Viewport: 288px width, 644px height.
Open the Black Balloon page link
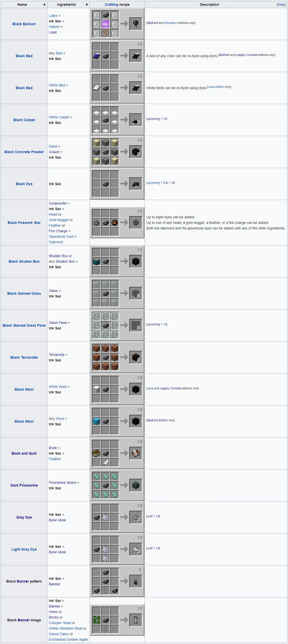tap(24, 24)
